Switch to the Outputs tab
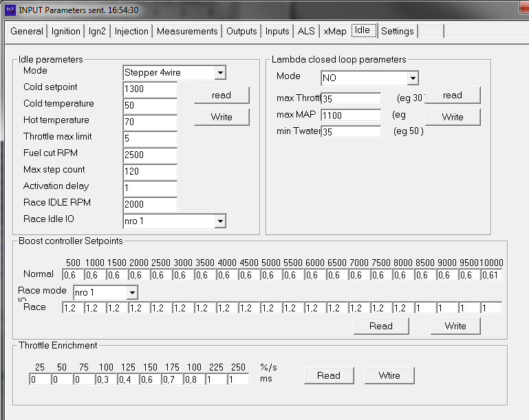Viewport: 529px width, 420px height. [x=241, y=32]
